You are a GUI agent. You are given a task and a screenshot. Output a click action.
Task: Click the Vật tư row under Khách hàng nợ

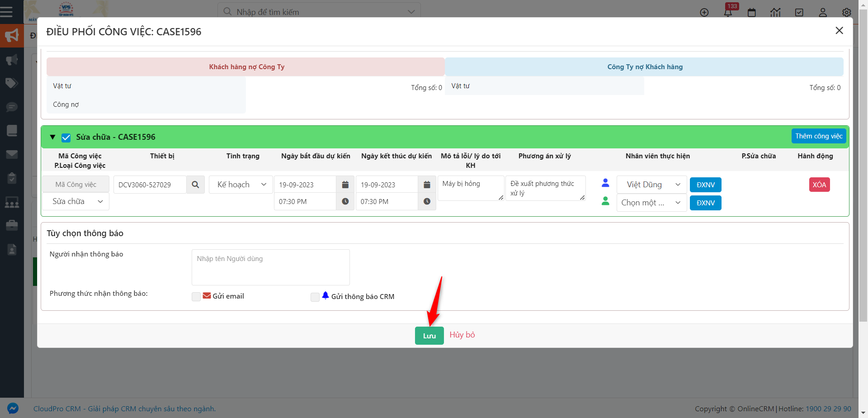(146, 86)
